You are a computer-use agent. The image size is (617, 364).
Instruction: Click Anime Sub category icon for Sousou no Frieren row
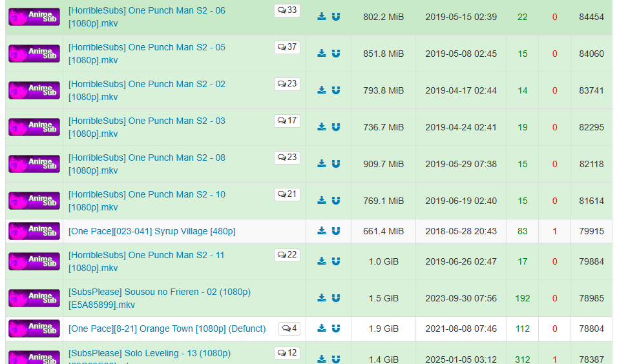click(34, 298)
